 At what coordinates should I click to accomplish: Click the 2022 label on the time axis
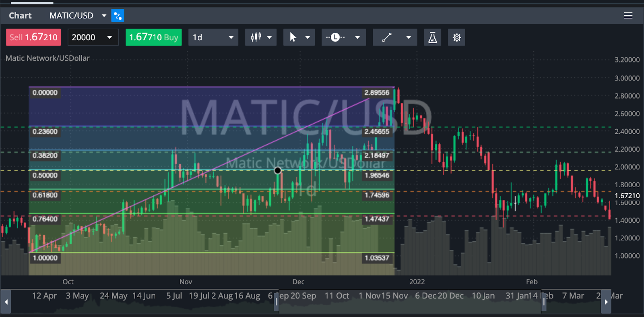pos(417,282)
